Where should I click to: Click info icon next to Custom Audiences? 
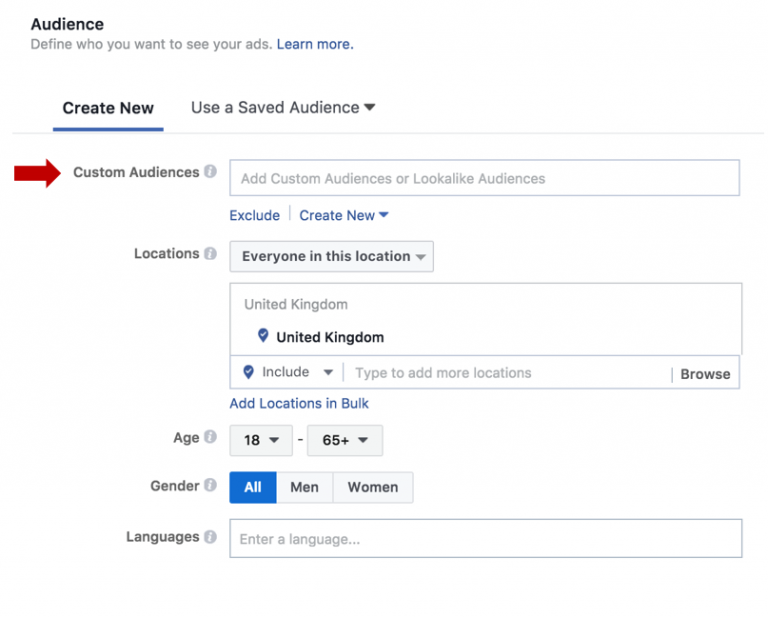coord(210,172)
